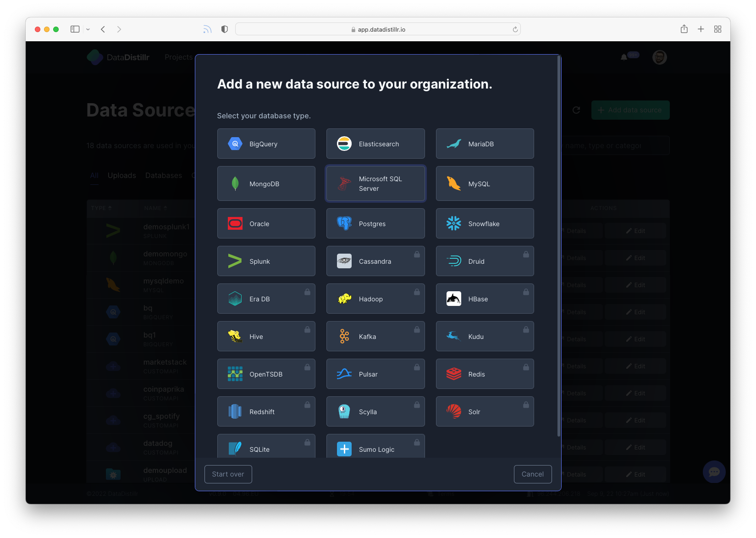Open notifications bell

point(624,57)
